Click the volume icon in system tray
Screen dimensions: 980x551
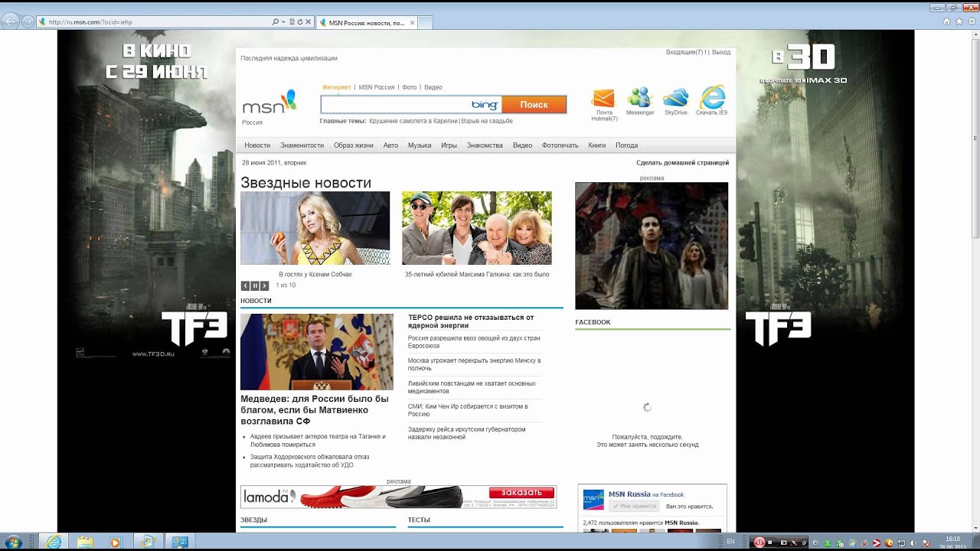click(x=913, y=543)
